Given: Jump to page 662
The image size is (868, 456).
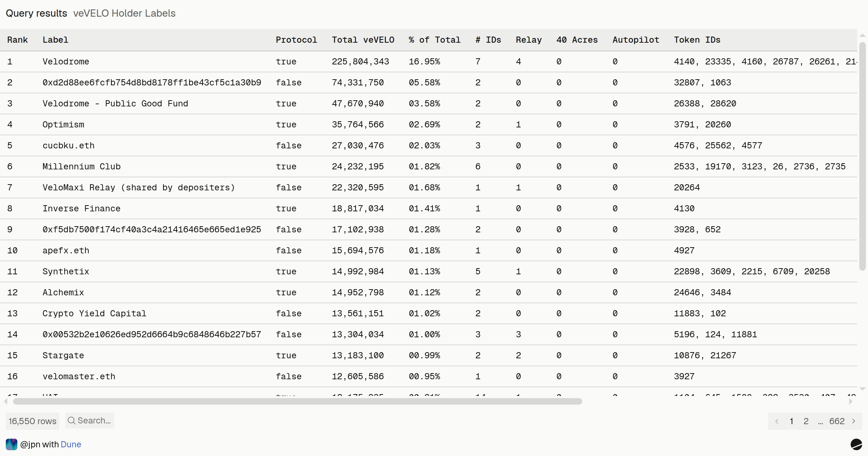Looking at the screenshot, I should click(x=837, y=421).
